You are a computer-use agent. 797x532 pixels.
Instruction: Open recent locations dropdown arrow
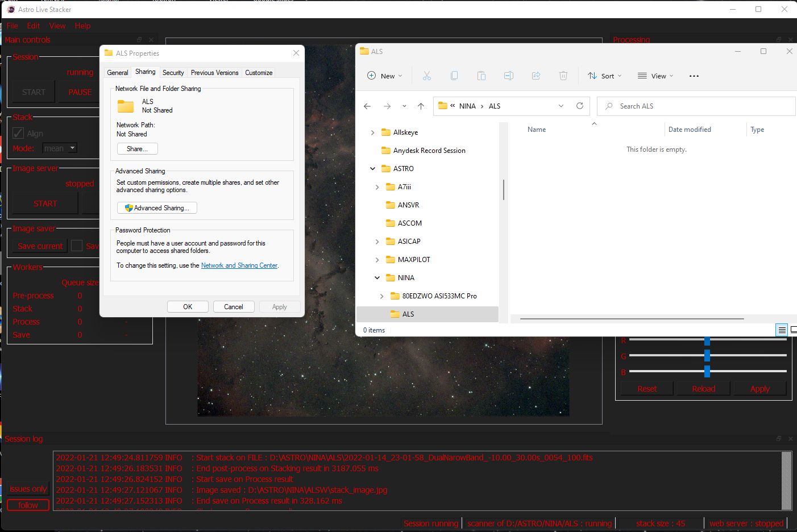coord(404,106)
